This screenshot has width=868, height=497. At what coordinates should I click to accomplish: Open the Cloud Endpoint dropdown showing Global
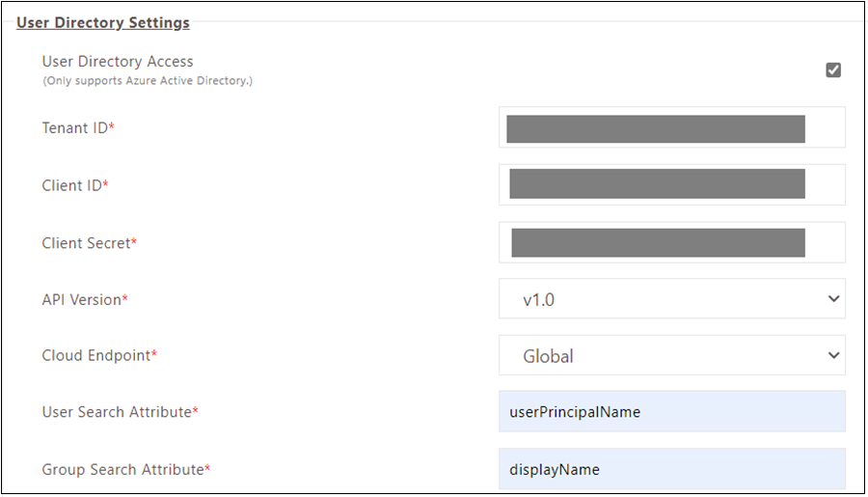[672, 355]
